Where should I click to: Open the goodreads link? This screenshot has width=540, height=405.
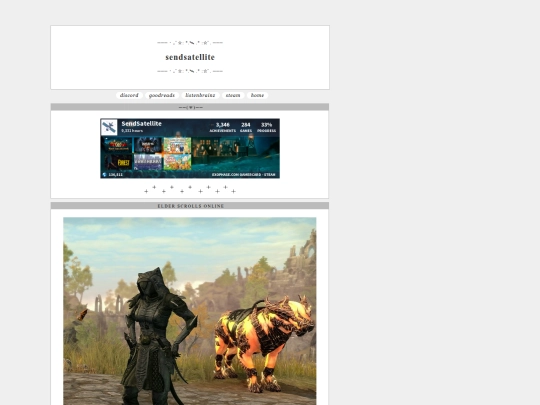162,95
